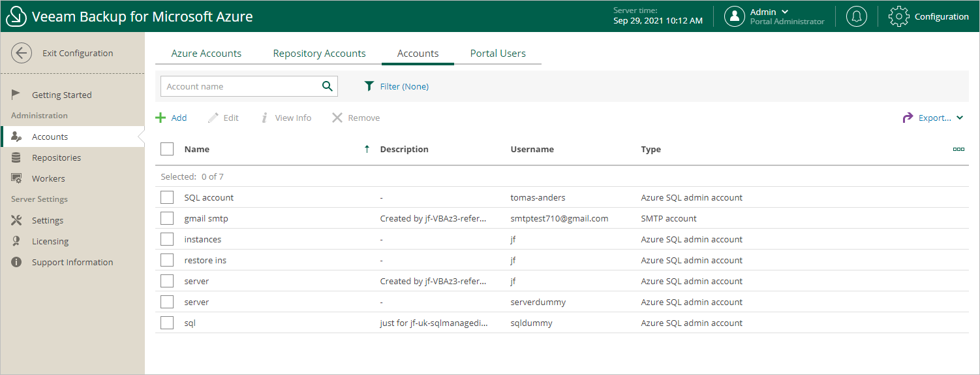
Task: Click the 'restore ins' account name
Action: [x=205, y=260]
